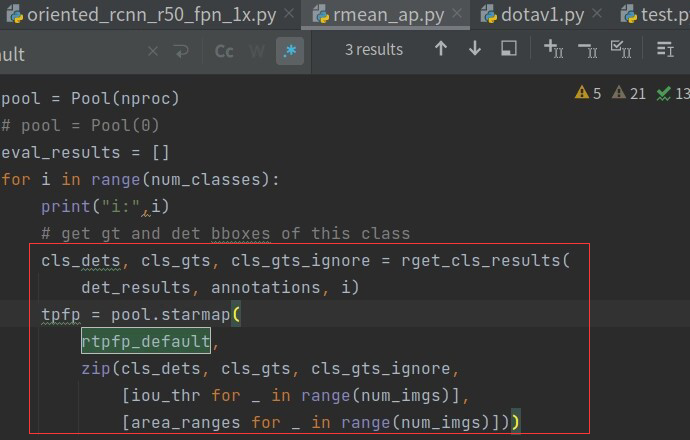This screenshot has height=440, width=690.
Task: Toggle Words match option
Action: pyautogui.click(x=257, y=51)
